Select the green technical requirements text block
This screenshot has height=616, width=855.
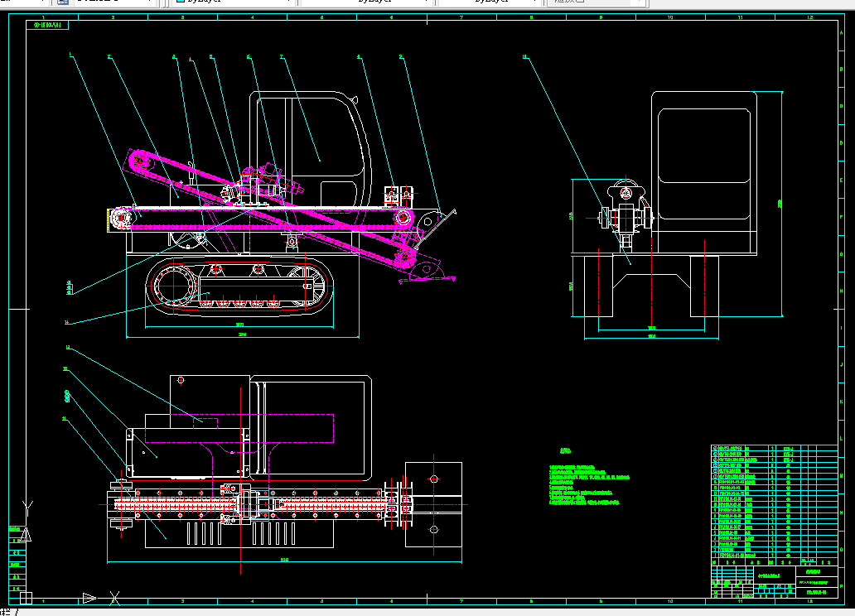pyautogui.click(x=589, y=484)
